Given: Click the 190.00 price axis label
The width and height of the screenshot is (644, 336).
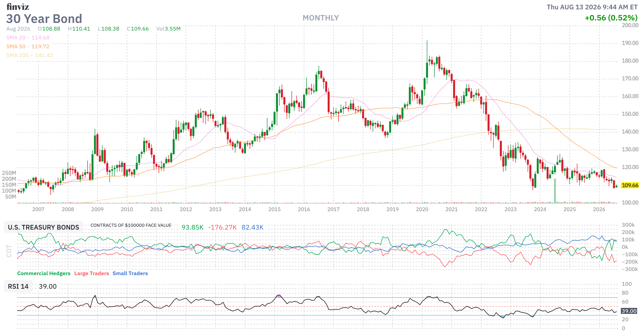Looking at the screenshot, I should point(630,43).
